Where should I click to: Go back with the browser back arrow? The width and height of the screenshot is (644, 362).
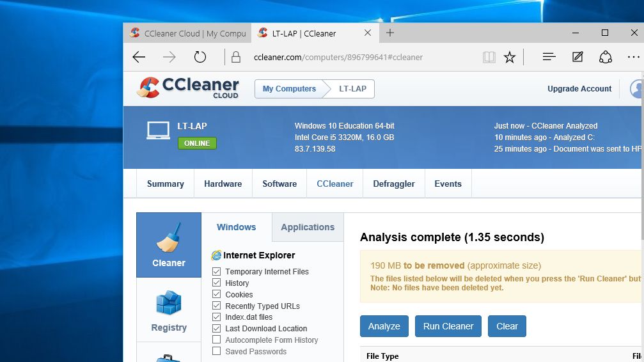pyautogui.click(x=139, y=57)
